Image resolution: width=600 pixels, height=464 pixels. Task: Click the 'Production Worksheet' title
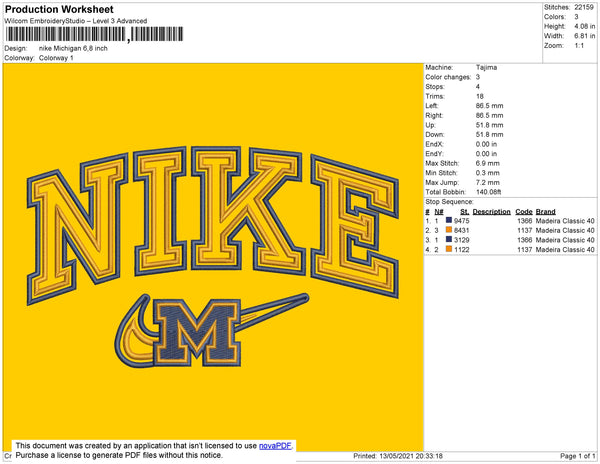click(59, 10)
